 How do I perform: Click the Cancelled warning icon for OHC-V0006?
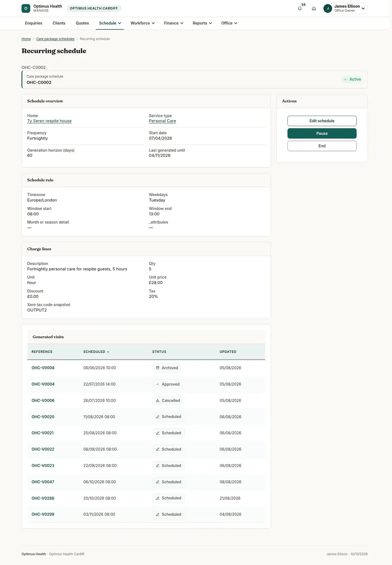point(157,401)
